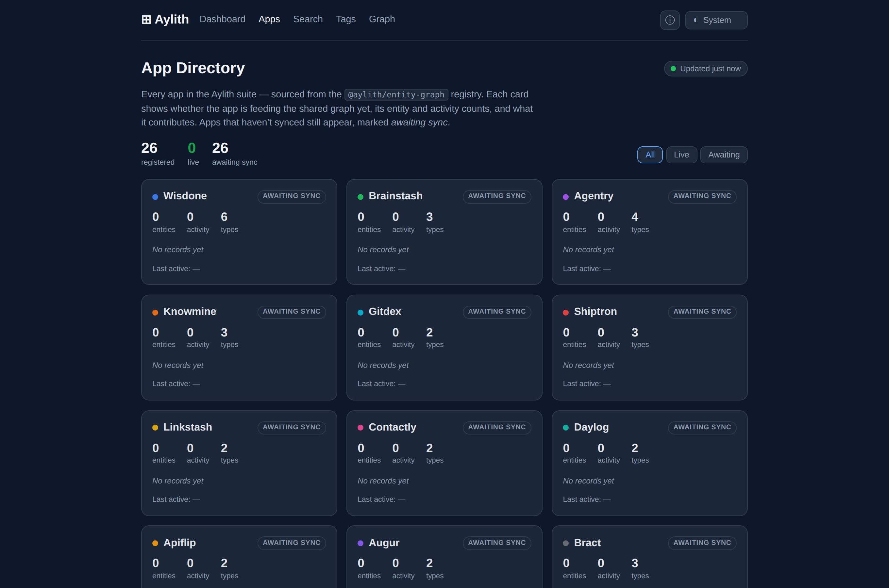
Task: Click the red dot beside Shiptron
Action: coord(565,312)
